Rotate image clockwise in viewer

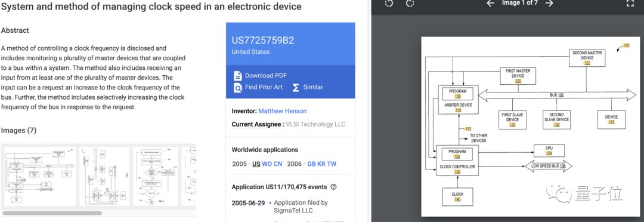[410, 4]
